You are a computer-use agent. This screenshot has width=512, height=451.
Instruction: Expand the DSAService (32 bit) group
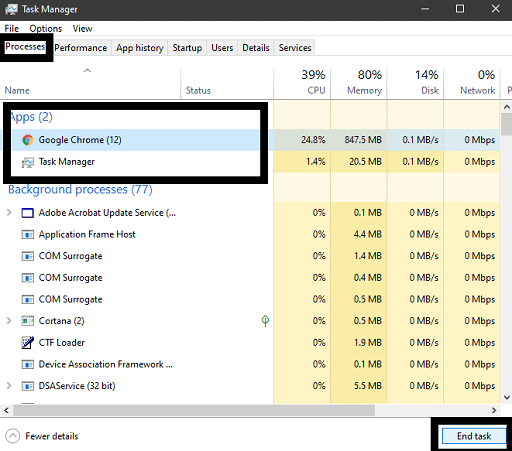point(9,386)
